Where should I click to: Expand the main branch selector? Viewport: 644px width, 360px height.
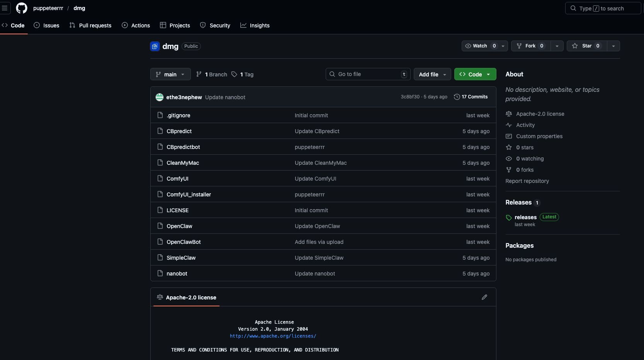pos(170,74)
